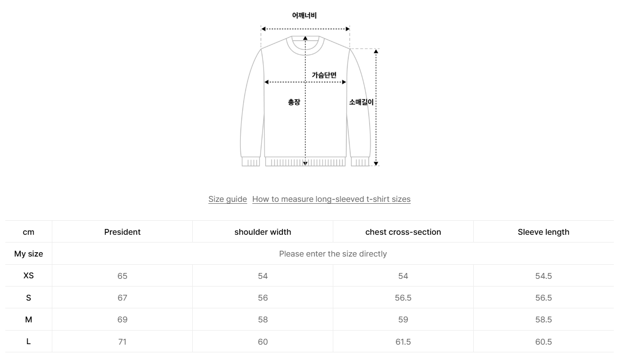Image resolution: width=622 pixels, height=364 pixels.
Task: Click the shoulder width column header
Action: tap(263, 232)
